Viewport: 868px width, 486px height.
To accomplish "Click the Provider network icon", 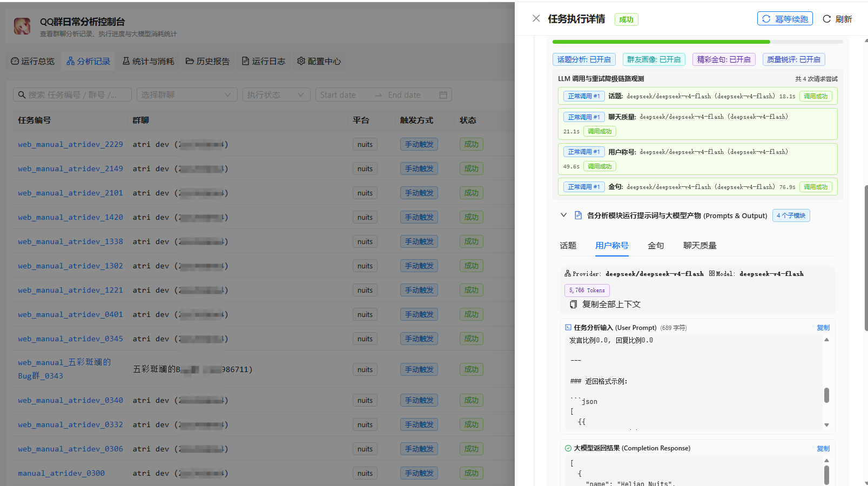I will [568, 274].
